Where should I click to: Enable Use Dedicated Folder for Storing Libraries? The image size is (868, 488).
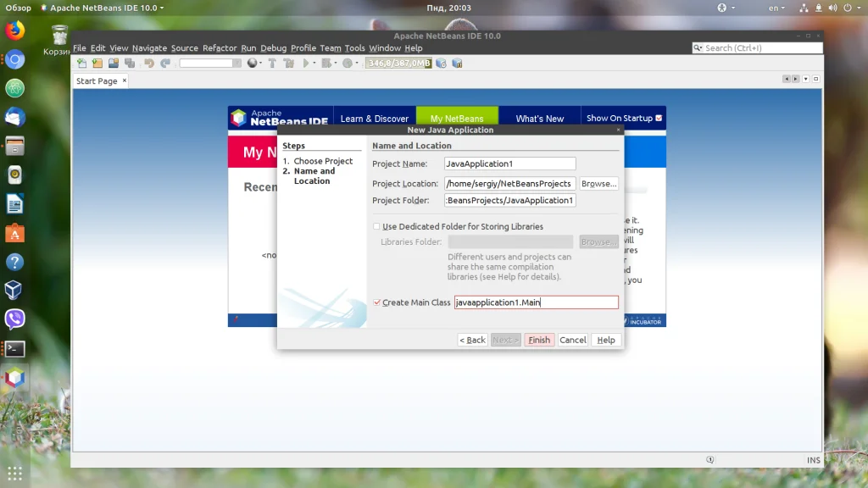pos(376,226)
